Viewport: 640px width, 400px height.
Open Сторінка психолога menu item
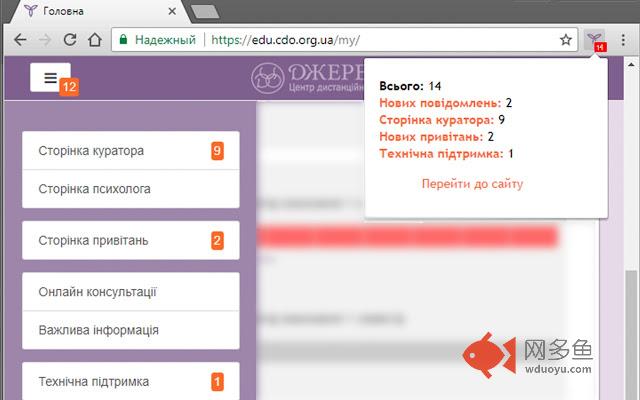tap(131, 189)
